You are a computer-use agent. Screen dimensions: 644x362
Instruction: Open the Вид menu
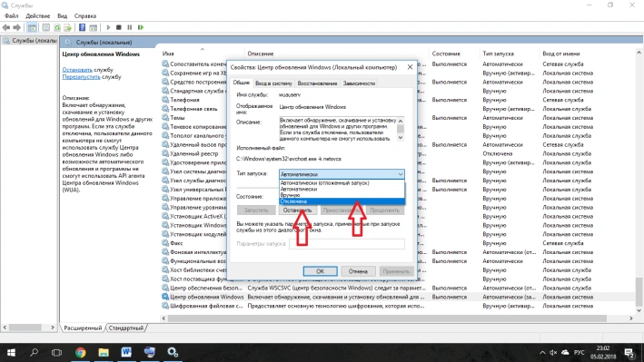tap(62, 16)
